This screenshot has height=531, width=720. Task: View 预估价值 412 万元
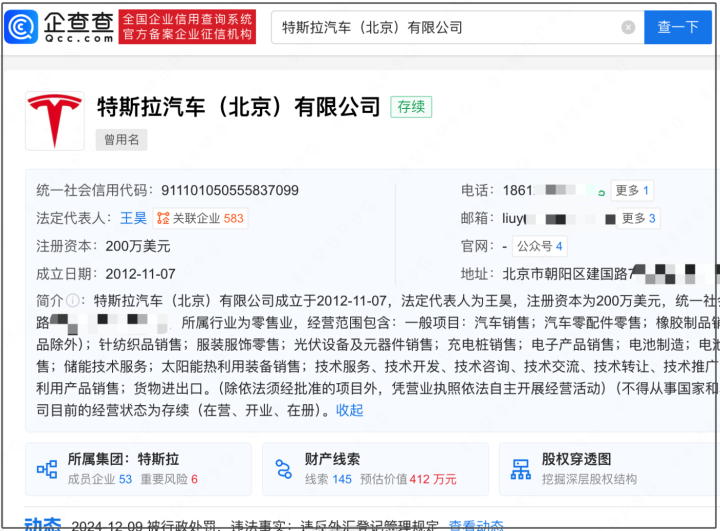(408, 480)
